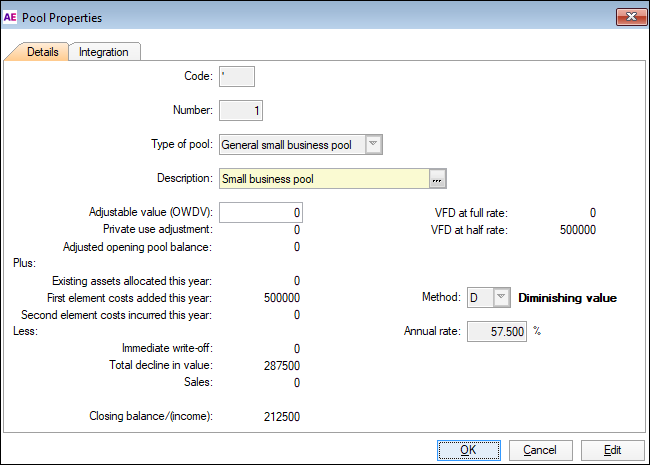Click the Annual rate field
The height and width of the screenshot is (465, 650).
tap(495, 331)
